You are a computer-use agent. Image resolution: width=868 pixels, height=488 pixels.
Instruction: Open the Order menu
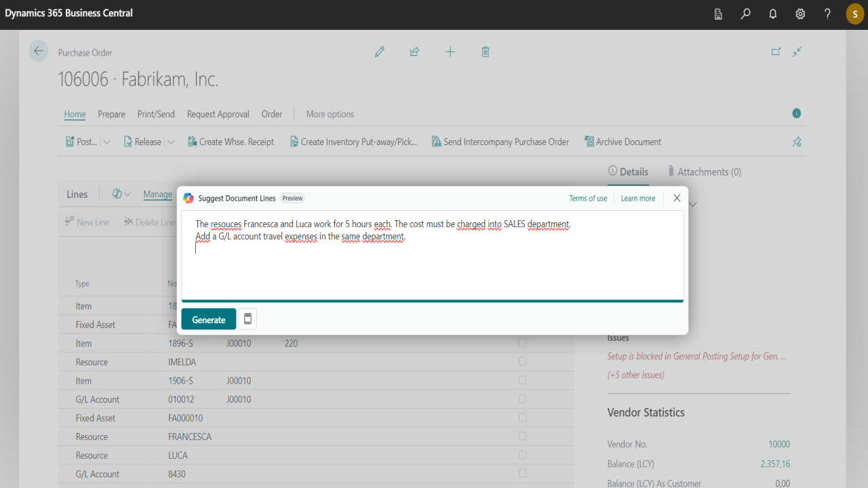coord(272,114)
